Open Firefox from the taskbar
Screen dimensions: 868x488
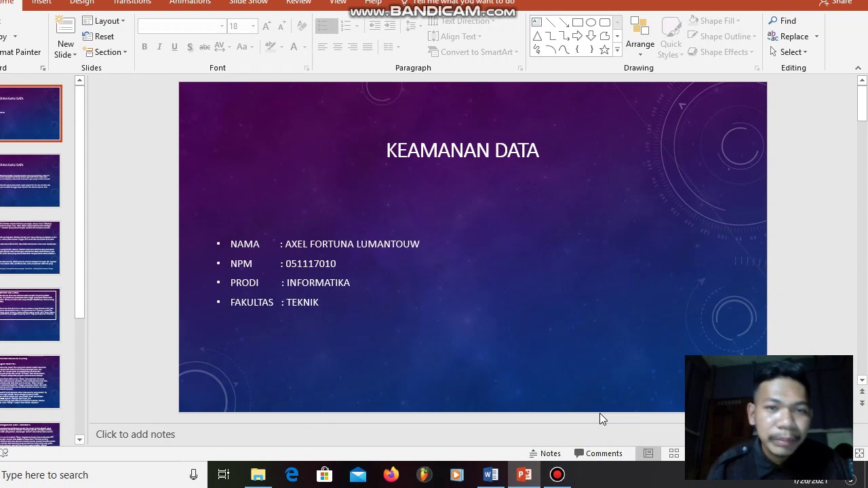click(391, 474)
